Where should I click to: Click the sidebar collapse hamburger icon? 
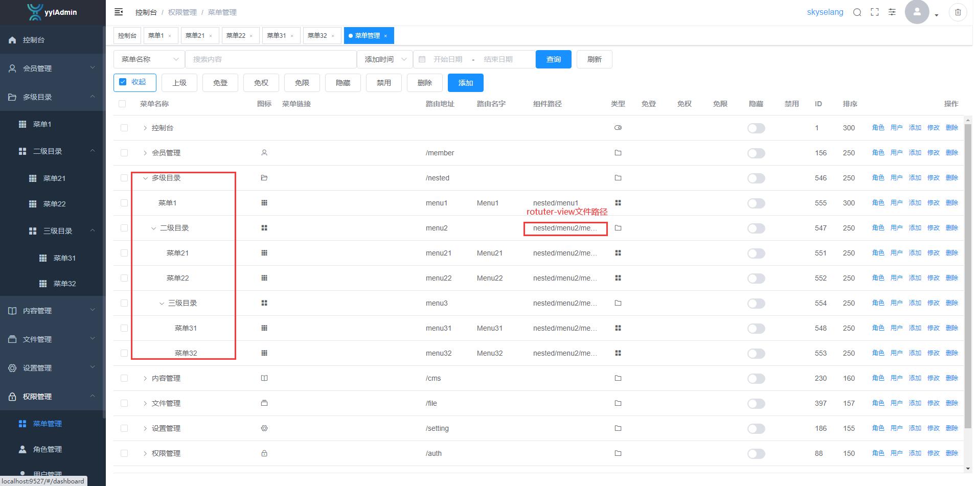point(119,12)
